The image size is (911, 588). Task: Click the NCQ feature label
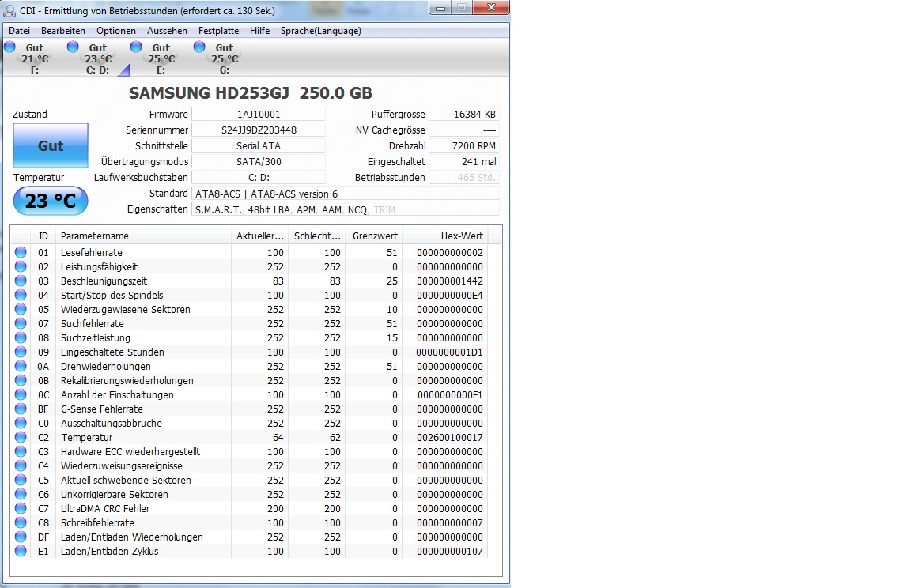pyautogui.click(x=357, y=209)
